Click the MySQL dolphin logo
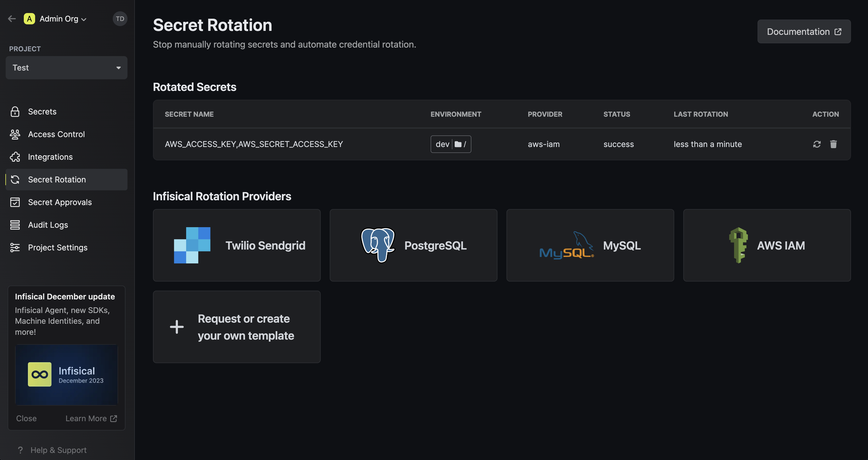Image resolution: width=868 pixels, height=460 pixels. 566,245
